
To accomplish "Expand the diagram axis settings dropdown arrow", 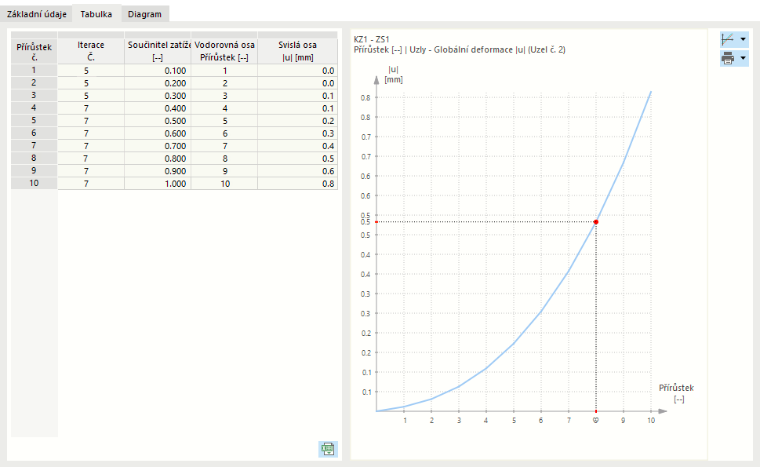I will (743, 39).
